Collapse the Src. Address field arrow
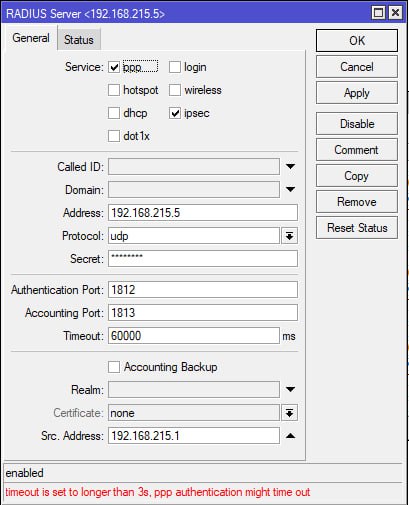 tap(290, 436)
